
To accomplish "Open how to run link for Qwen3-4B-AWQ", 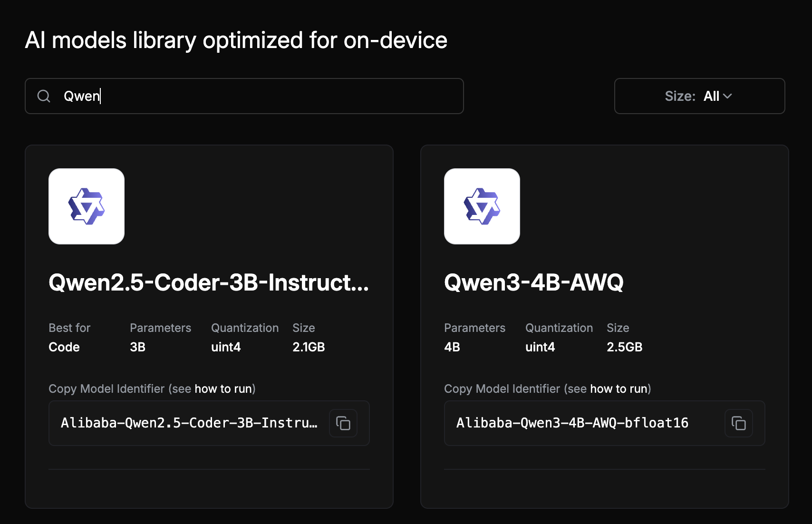I will 619,389.
